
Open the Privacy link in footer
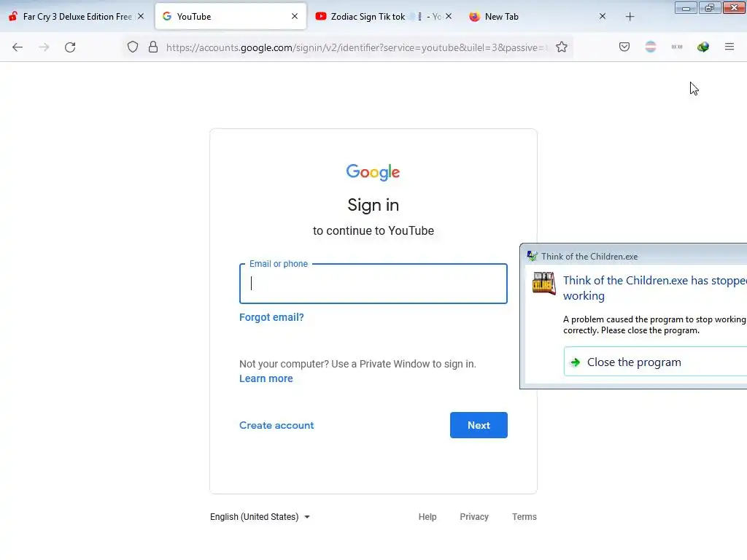click(x=474, y=517)
